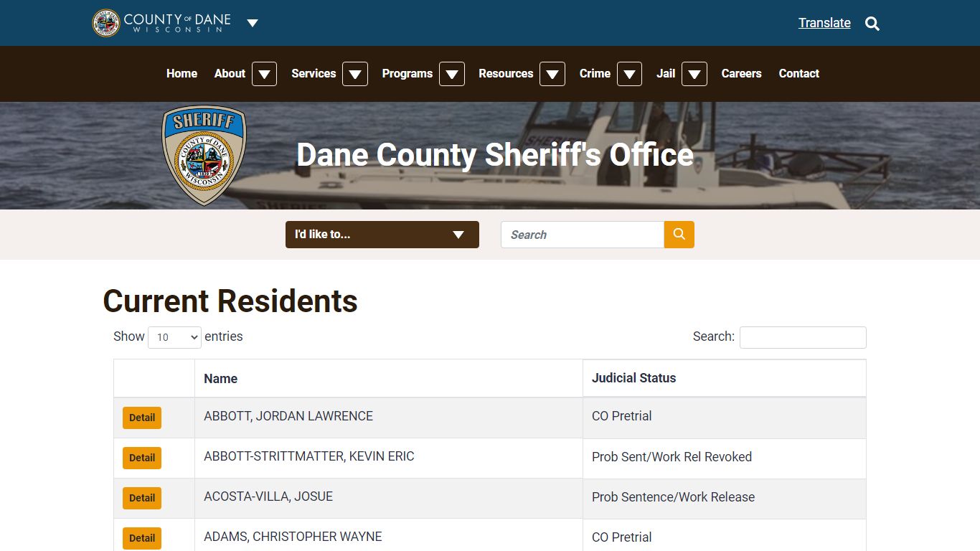This screenshot has height=551, width=980.
Task: Go to the Contact page
Action: [798, 73]
